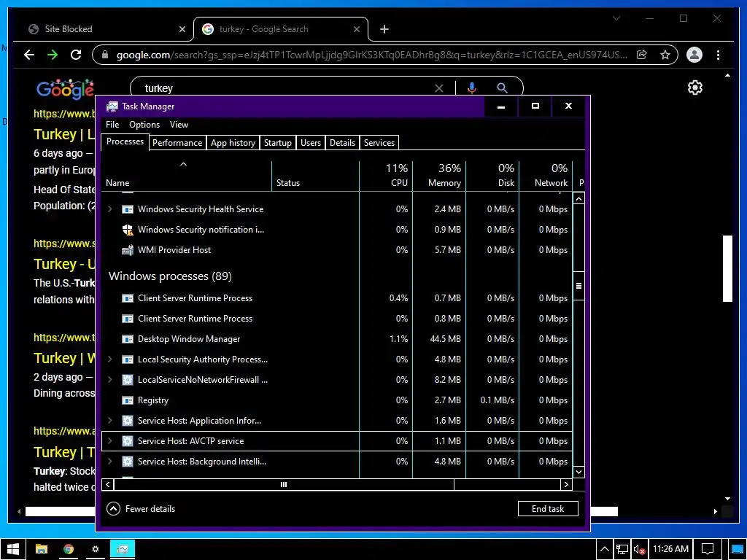
Task: Click the share page icon in address bar
Action: point(642,55)
